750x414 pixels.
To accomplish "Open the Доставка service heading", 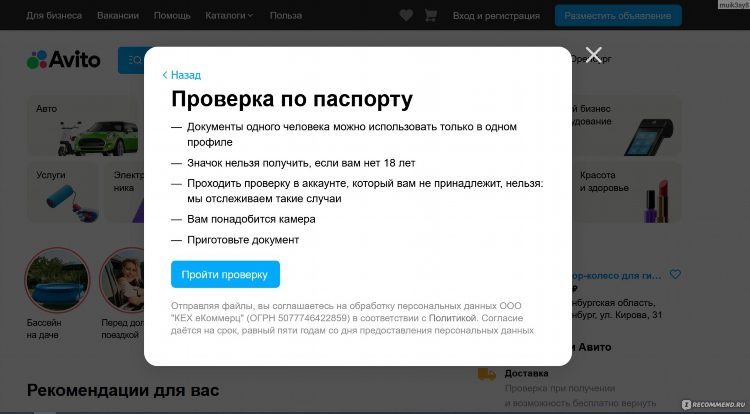I will tap(526, 373).
